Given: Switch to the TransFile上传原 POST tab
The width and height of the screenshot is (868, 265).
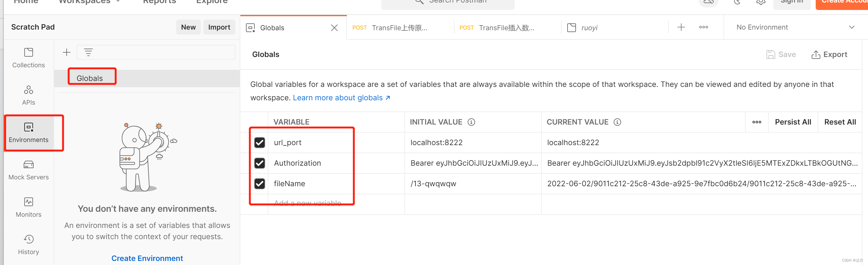Looking at the screenshot, I should (x=400, y=28).
